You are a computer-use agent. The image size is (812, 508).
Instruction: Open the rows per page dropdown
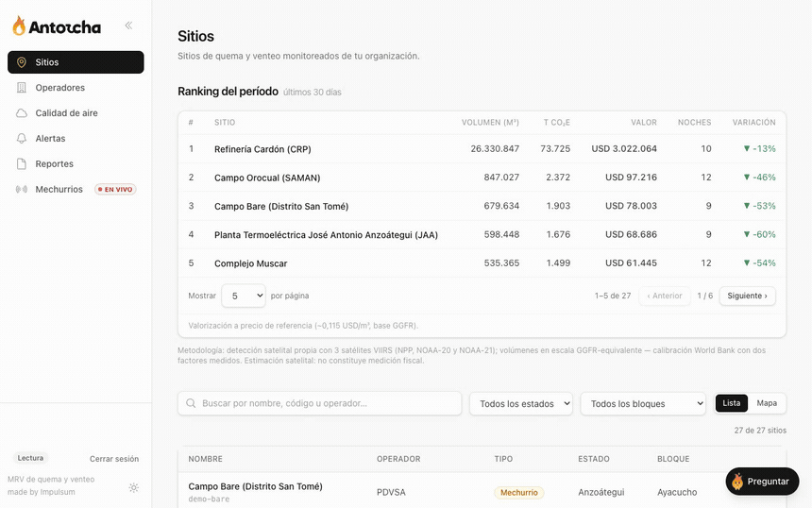click(244, 296)
